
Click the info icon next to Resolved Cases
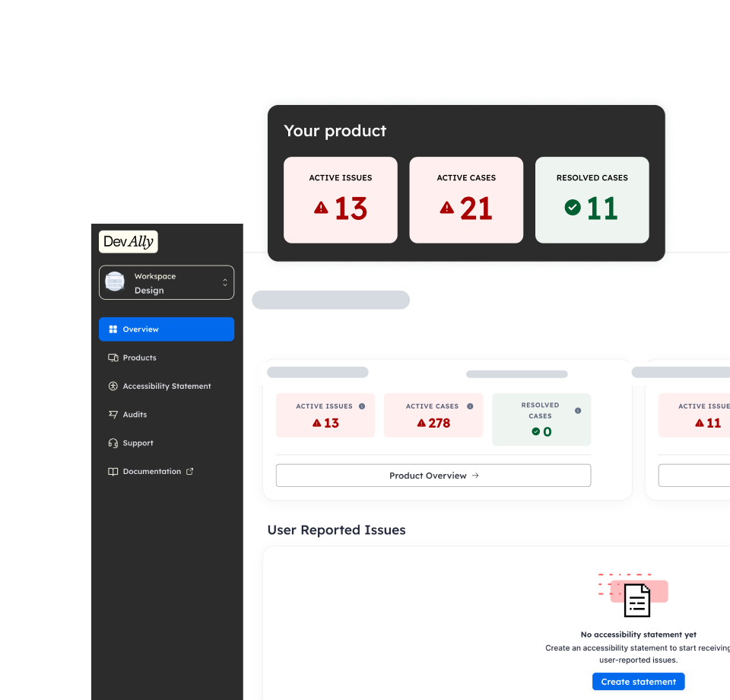[x=578, y=411]
